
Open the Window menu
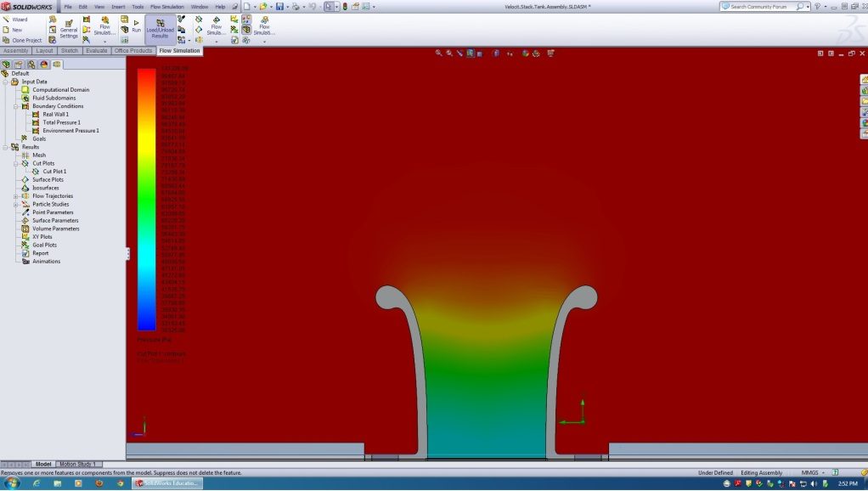(200, 7)
